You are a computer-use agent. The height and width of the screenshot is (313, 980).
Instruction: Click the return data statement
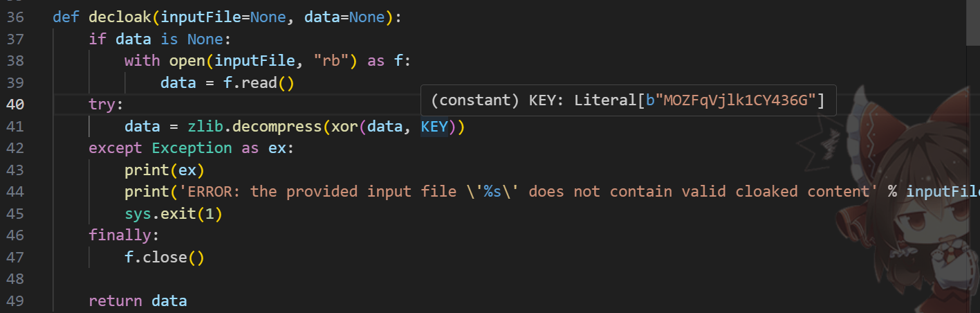coord(138,301)
